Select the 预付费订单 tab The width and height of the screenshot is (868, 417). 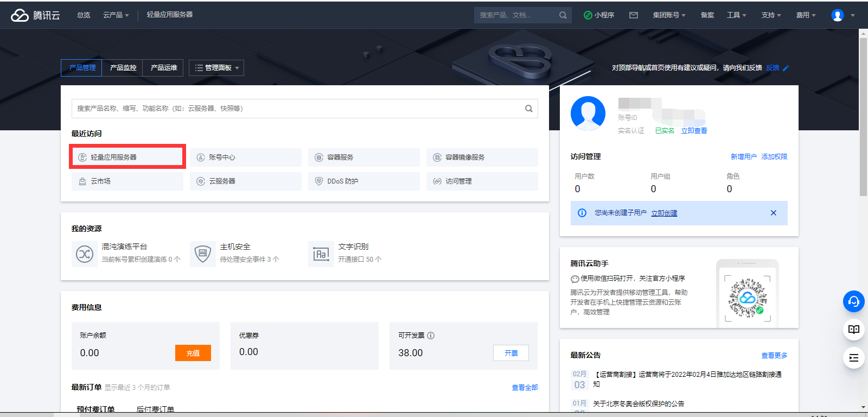point(95,409)
